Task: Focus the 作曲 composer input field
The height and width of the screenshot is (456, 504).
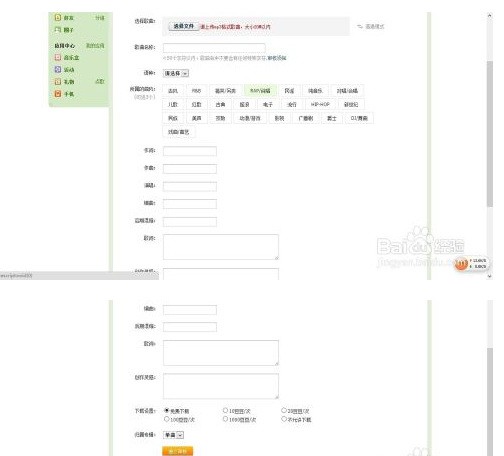Action: pos(190,168)
